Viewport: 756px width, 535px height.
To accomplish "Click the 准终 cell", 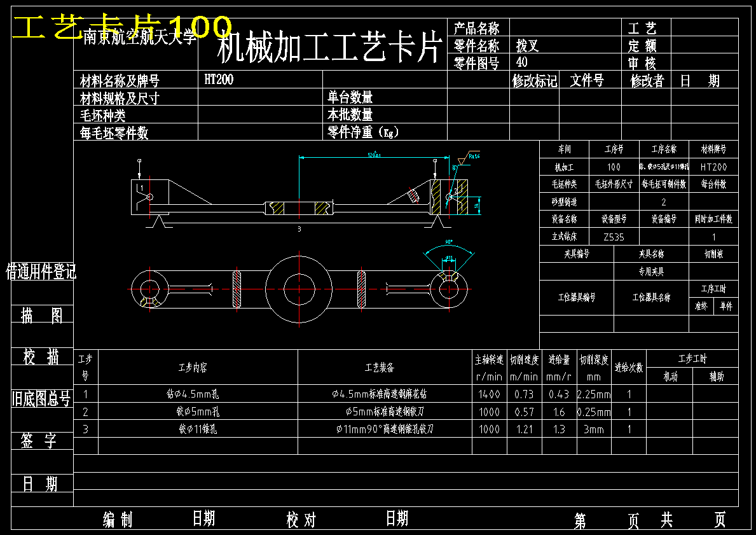I will point(701,307).
